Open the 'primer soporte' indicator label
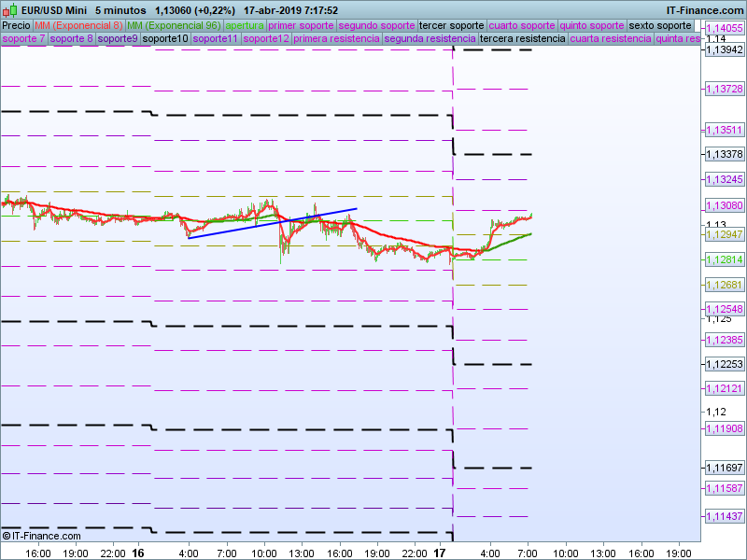This screenshot has height=560, width=747. (301, 25)
